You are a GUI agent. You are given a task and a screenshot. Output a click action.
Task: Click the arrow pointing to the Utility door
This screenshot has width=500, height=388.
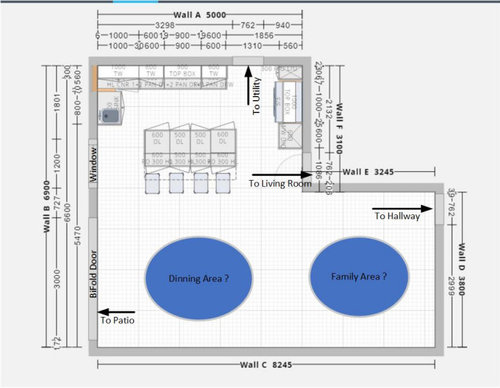248,85
